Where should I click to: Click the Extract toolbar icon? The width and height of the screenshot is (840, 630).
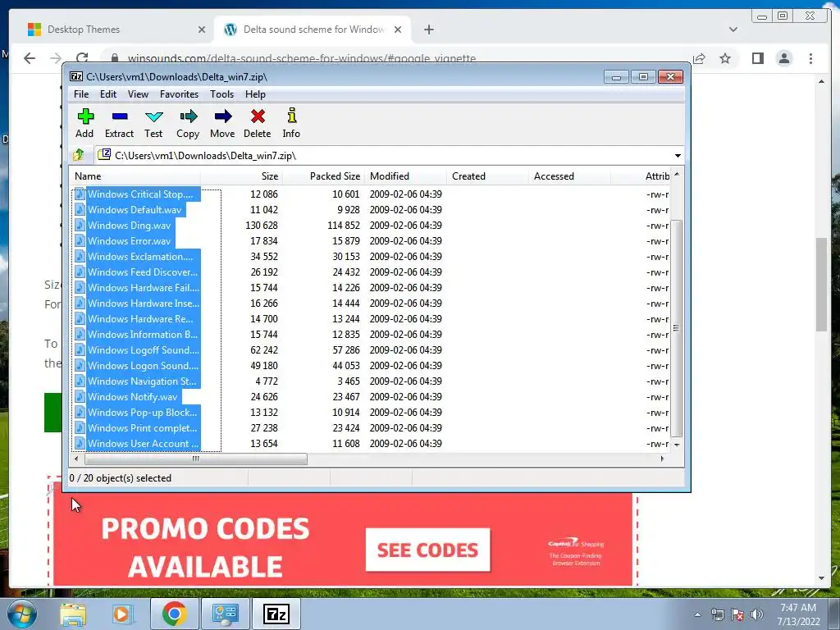[119, 124]
